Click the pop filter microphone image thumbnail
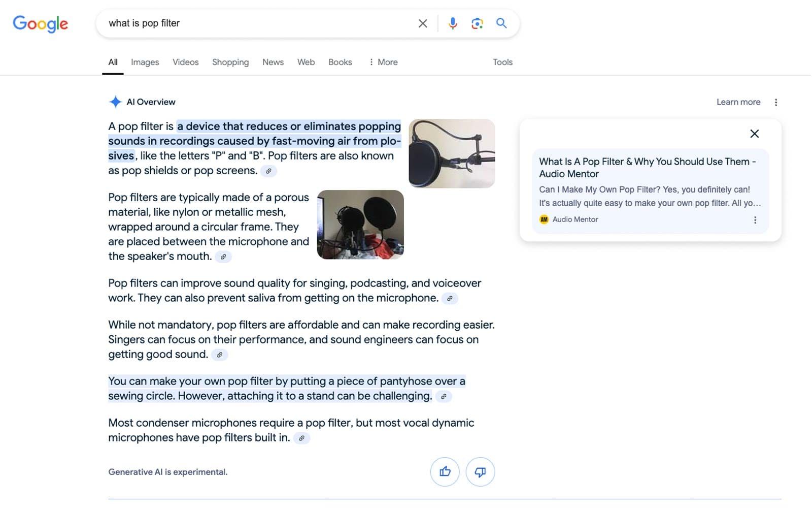 coord(451,153)
